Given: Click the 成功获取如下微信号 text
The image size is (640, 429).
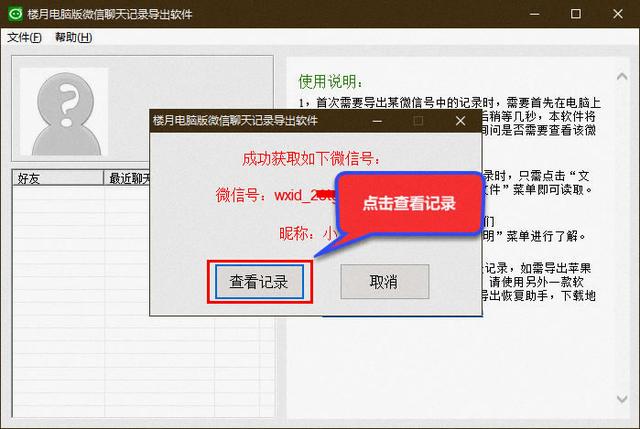Looking at the screenshot, I should coord(311,158).
